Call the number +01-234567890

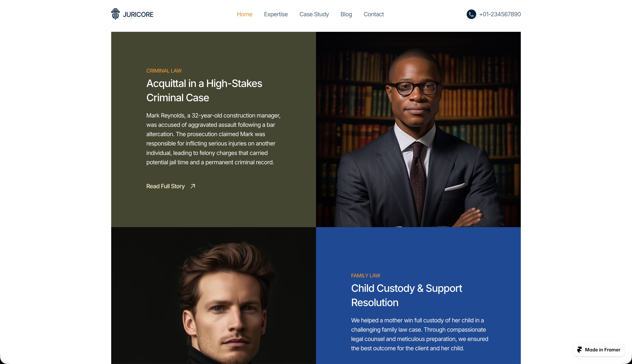pos(500,14)
